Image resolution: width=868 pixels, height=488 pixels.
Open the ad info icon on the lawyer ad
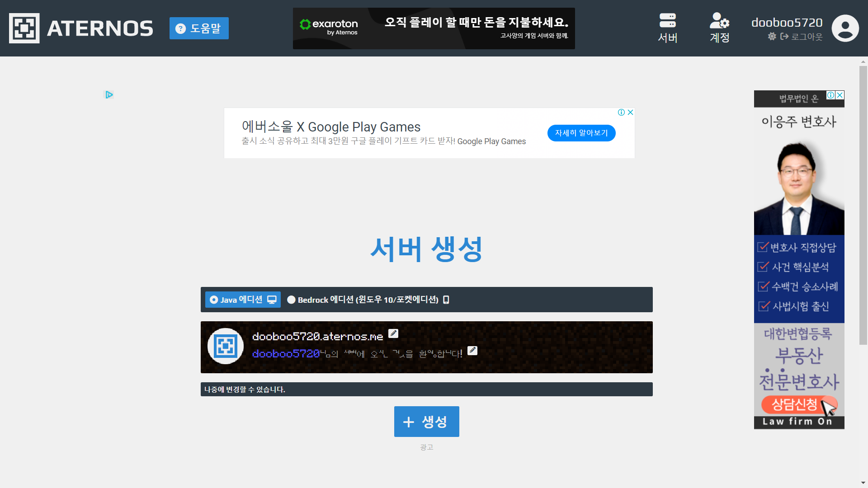click(x=830, y=95)
